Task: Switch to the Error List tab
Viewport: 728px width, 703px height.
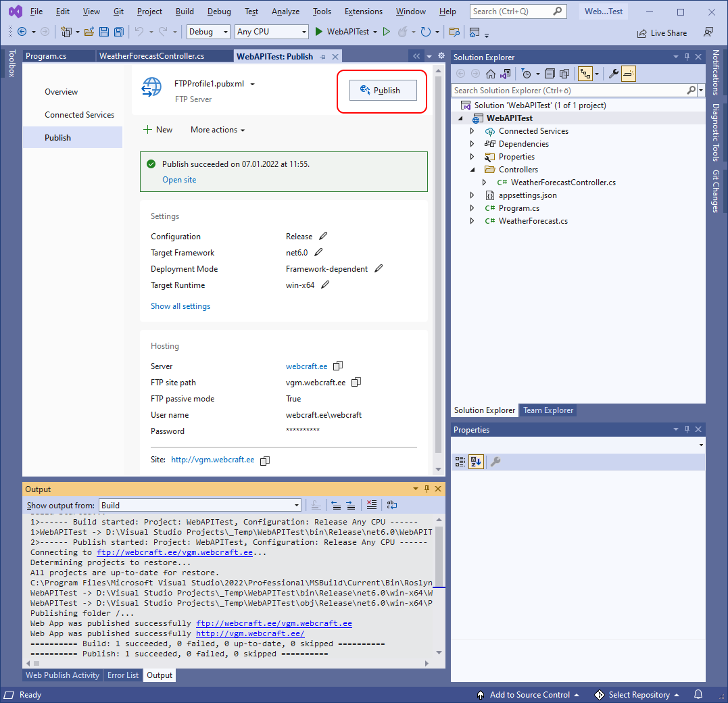Action: (123, 675)
